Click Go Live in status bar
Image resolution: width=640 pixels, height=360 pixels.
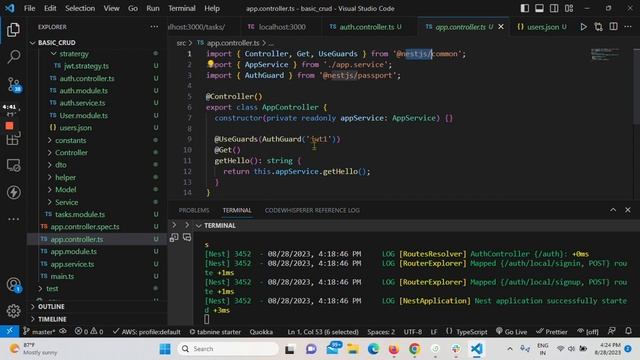(x=511, y=331)
